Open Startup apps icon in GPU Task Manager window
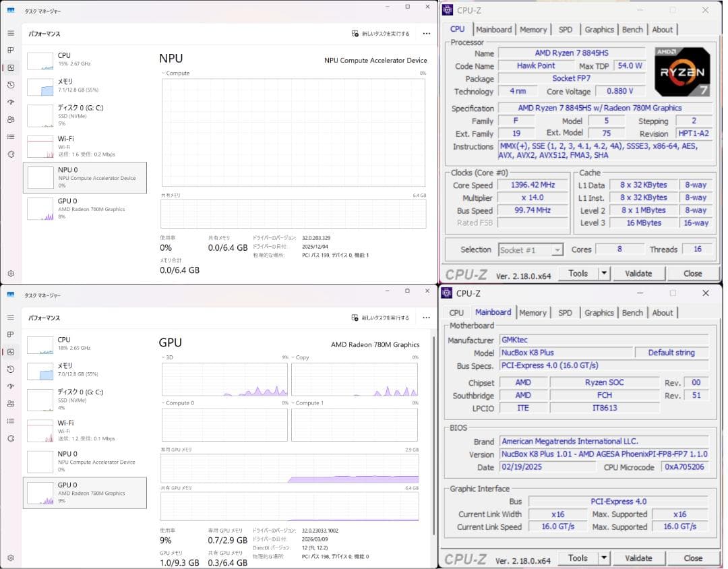The image size is (728, 569). pos(11,386)
